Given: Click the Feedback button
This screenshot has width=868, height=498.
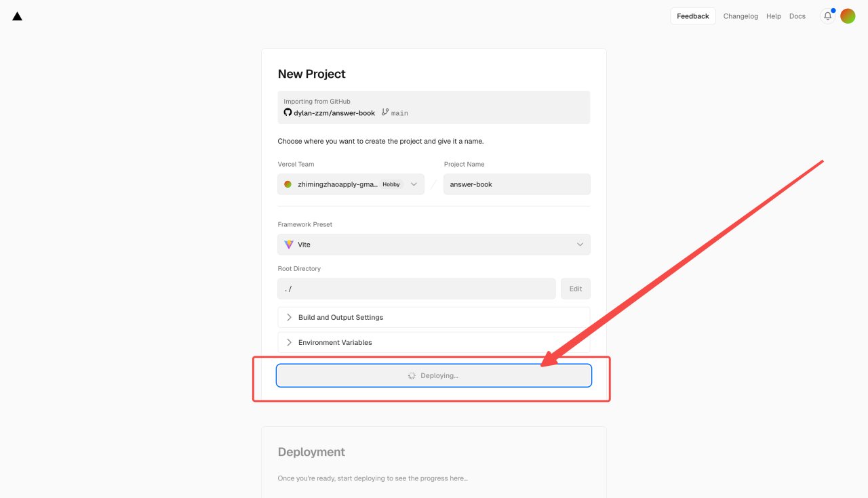Looking at the screenshot, I should (692, 16).
